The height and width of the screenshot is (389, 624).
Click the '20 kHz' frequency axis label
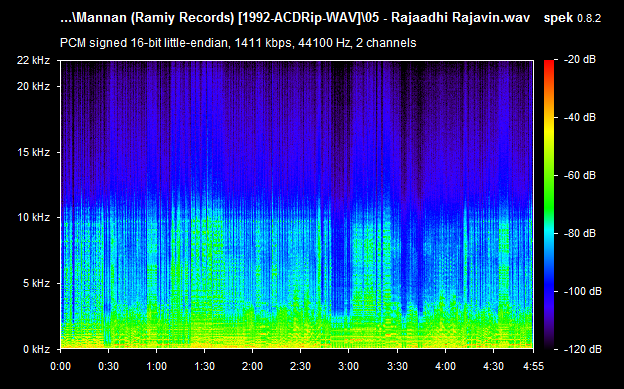33,86
